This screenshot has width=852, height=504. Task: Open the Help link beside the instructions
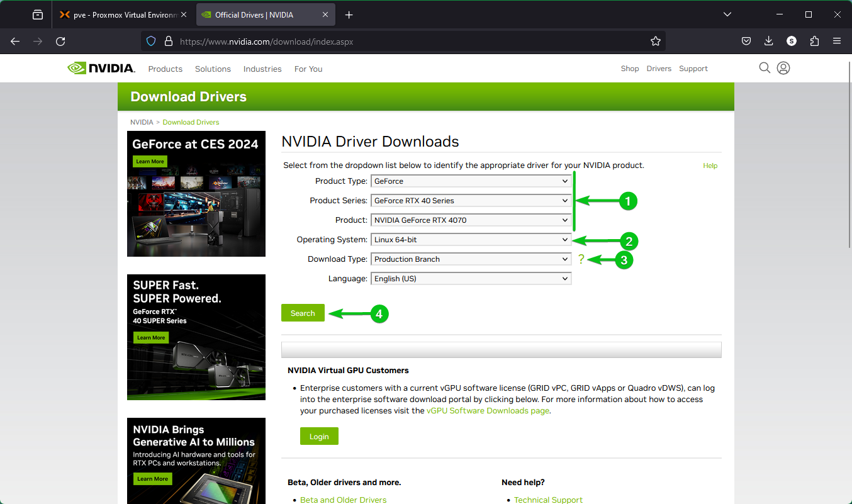click(710, 165)
